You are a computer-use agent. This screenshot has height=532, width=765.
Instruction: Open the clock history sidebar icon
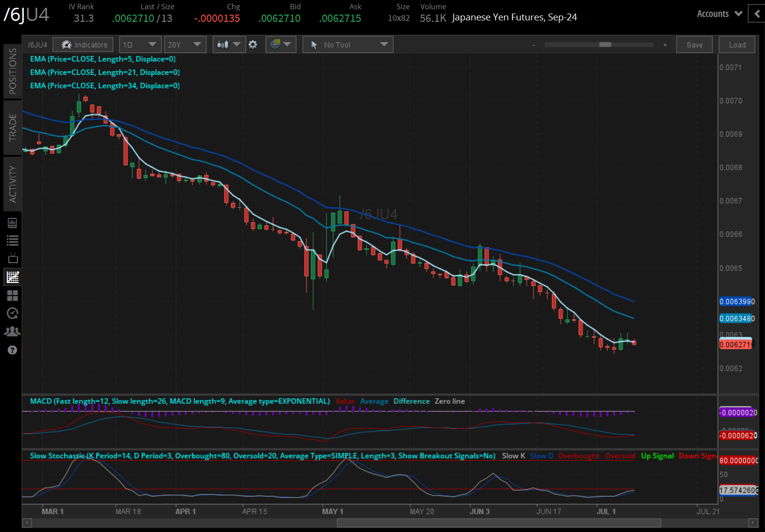pyautogui.click(x=13, y=313)
